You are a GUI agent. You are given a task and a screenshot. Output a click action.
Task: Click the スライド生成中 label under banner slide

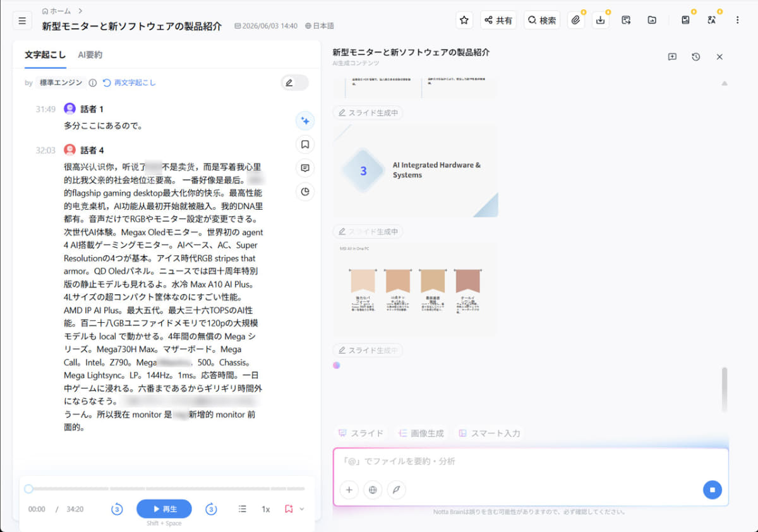[368, 350]
